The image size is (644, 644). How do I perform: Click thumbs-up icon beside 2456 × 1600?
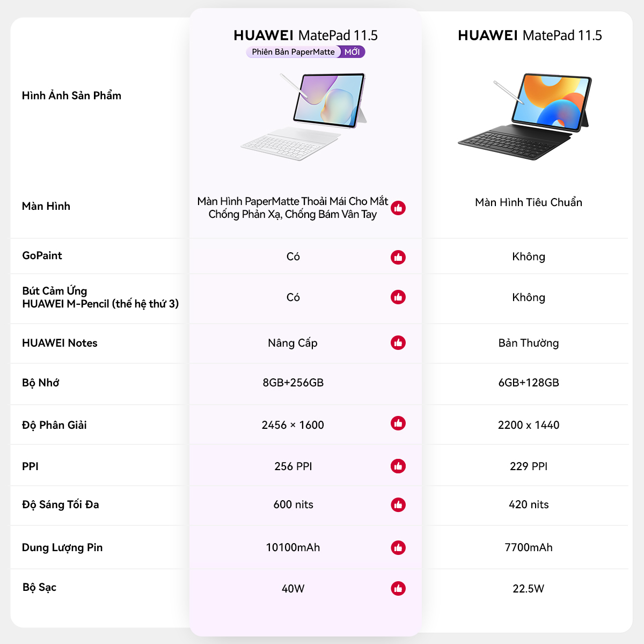pyautogui.click(x=398, y=423)
